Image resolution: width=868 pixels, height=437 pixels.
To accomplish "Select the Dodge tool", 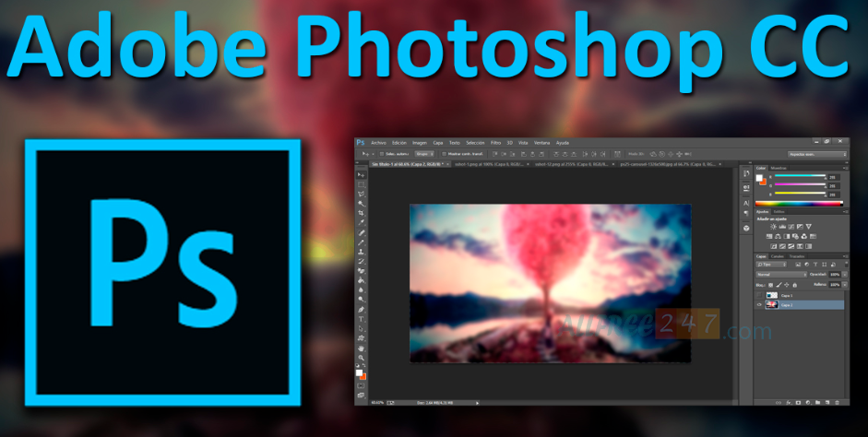I will pyautogui.click(x=362, y=299).
